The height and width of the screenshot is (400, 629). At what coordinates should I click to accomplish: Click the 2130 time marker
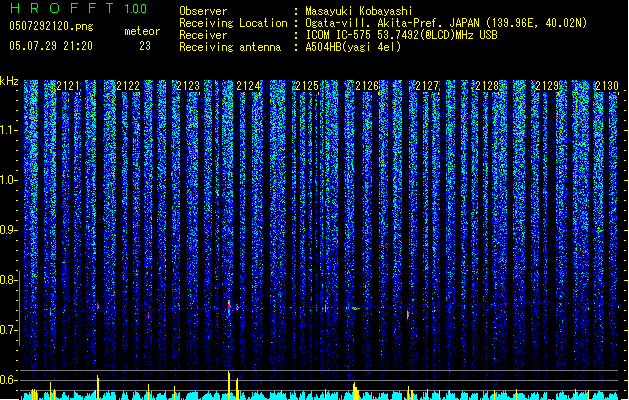point(607,86)
